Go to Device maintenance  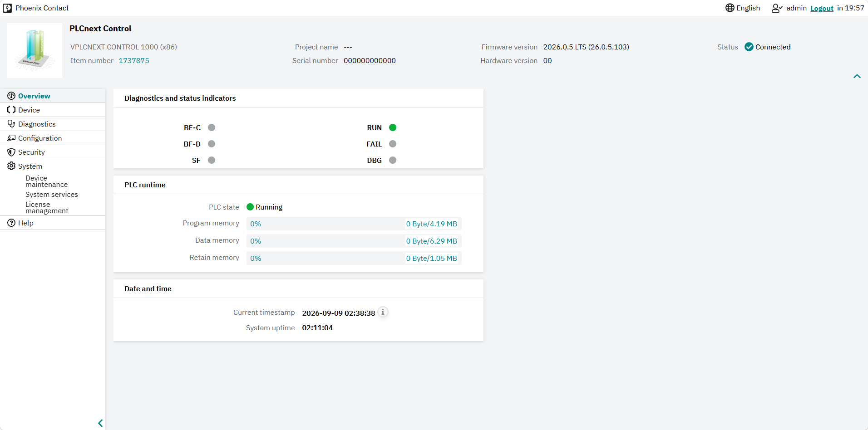click(x=46, y=181)
